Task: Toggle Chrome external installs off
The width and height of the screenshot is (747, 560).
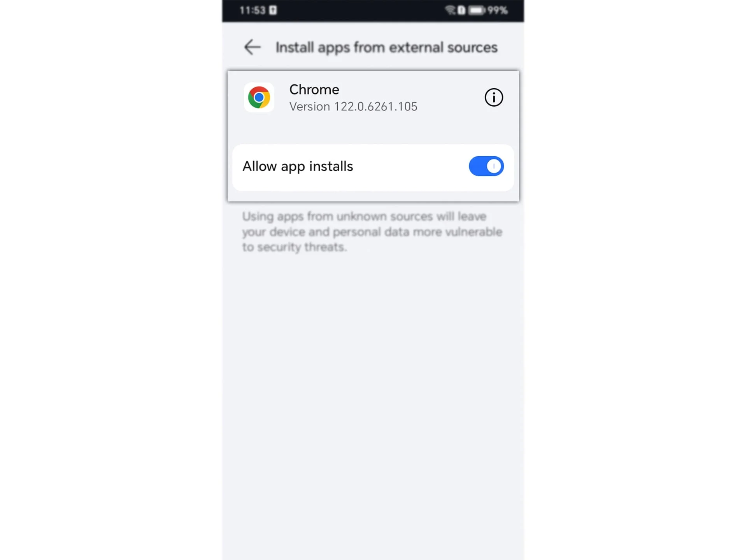Action: click(486, 166)
